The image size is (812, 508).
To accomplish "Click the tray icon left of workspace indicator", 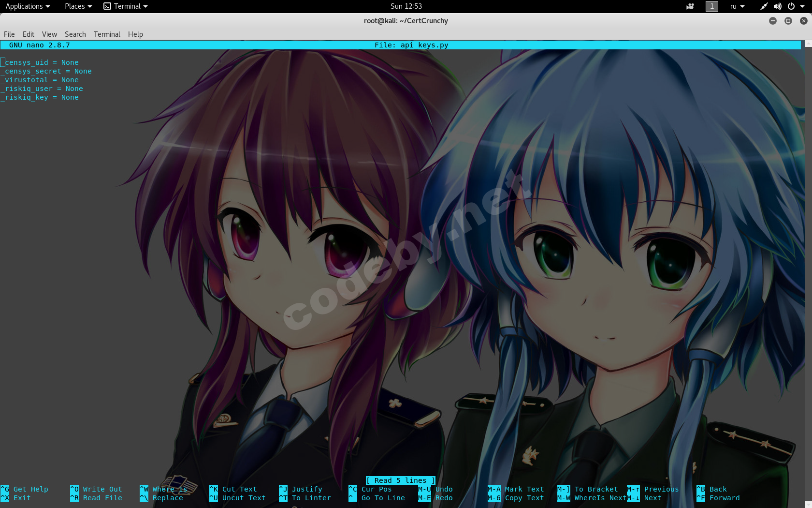I will click(x=690, y=6).
